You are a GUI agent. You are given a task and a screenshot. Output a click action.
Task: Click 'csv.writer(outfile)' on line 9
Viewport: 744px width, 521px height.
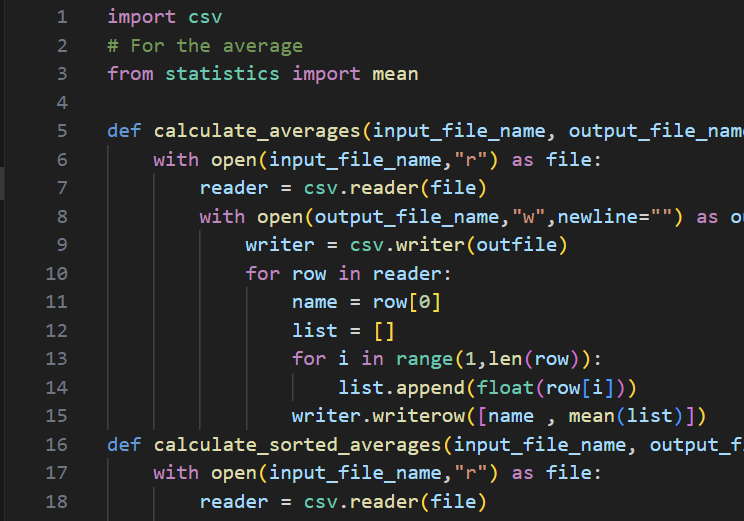pos(458,245)
